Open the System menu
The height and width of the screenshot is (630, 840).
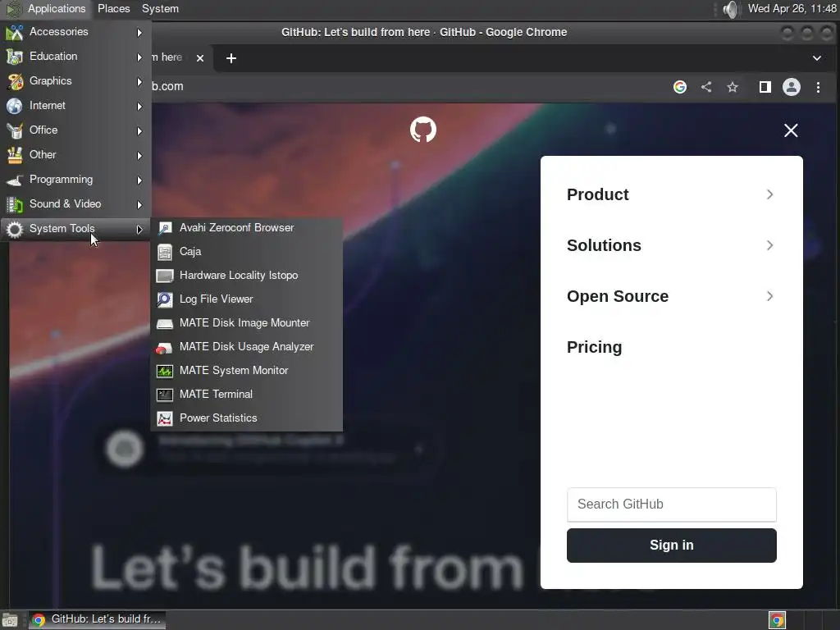(160, 8)
